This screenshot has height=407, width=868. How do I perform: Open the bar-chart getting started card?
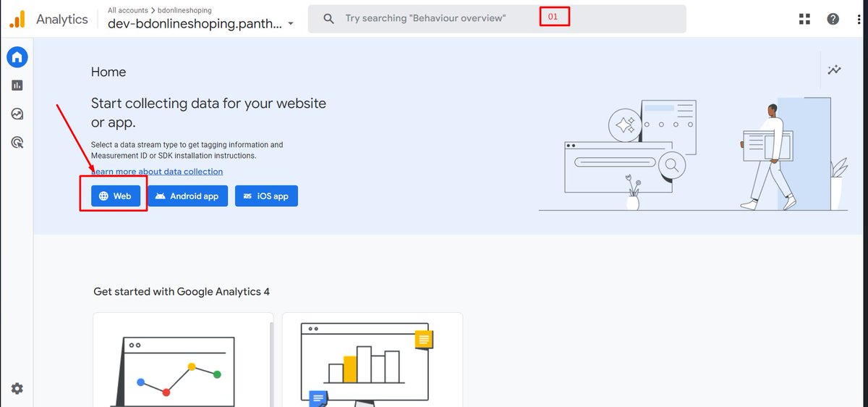pyautogui.click(x=373, y=360)
